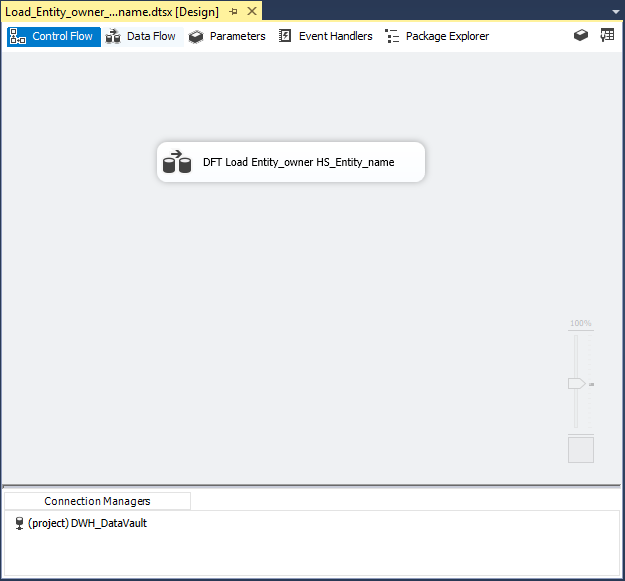Select the (project) DWH_DataVault connection manager
This screenshot has width=625, height=581.
click(81, 523)
